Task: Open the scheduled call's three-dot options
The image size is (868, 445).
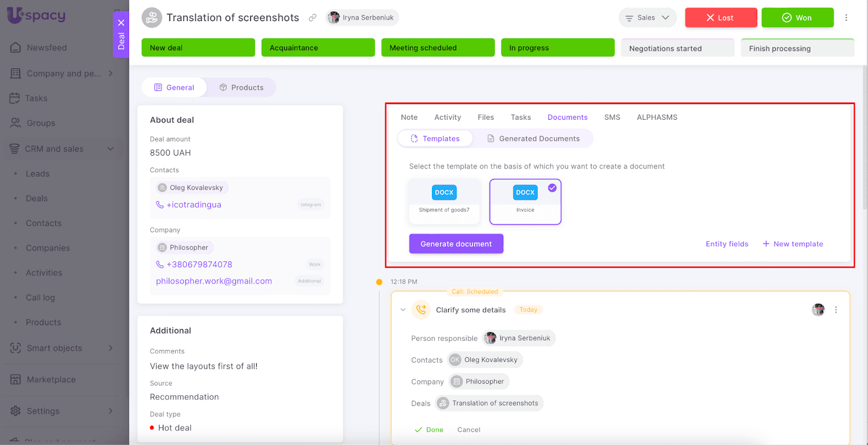Action: pos(835,310)
